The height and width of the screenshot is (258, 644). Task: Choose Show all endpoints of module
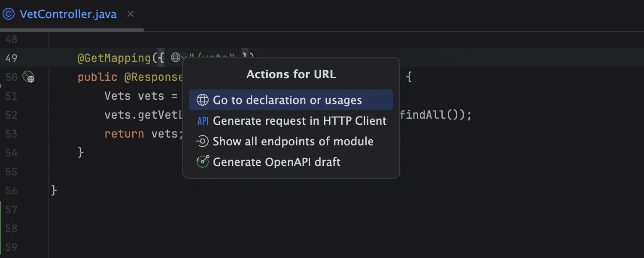click(293, 141)
